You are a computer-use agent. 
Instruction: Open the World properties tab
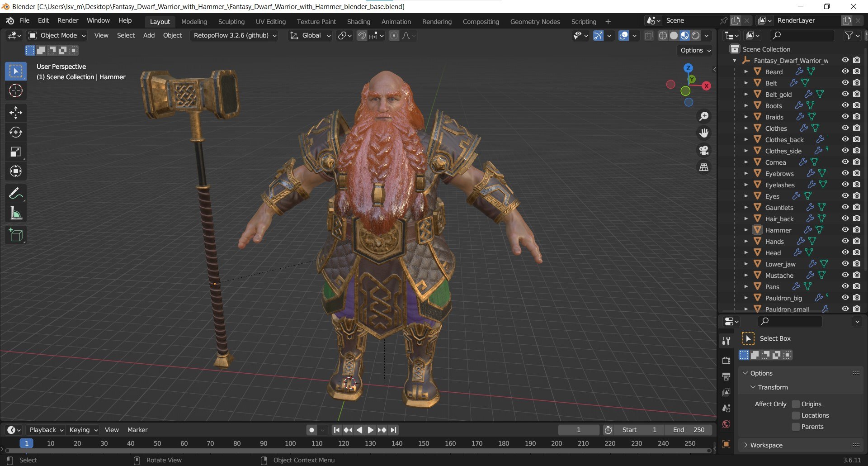(726, 424)
